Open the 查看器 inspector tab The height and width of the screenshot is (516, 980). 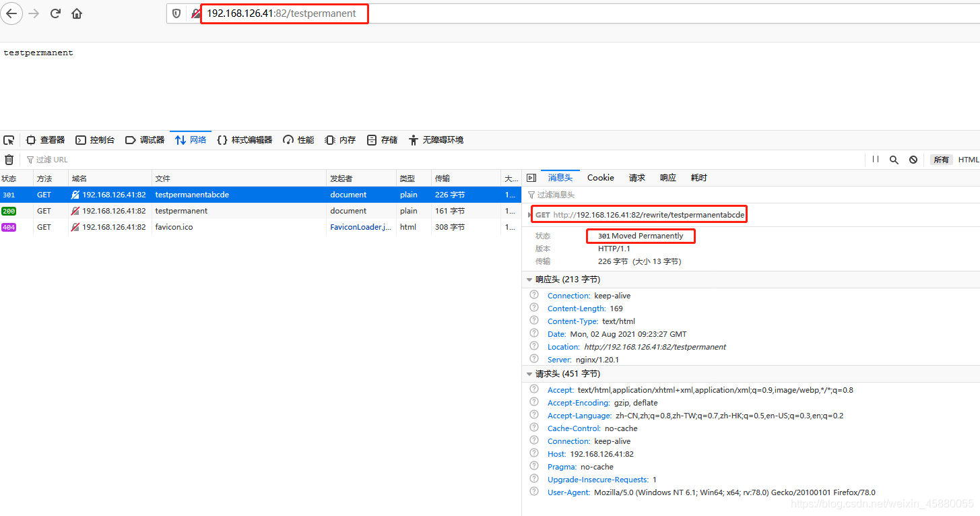click(x=45, y=140)
